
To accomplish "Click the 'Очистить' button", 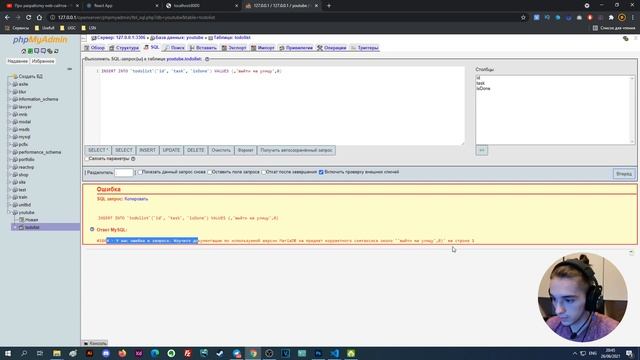I will coord(221,150).
